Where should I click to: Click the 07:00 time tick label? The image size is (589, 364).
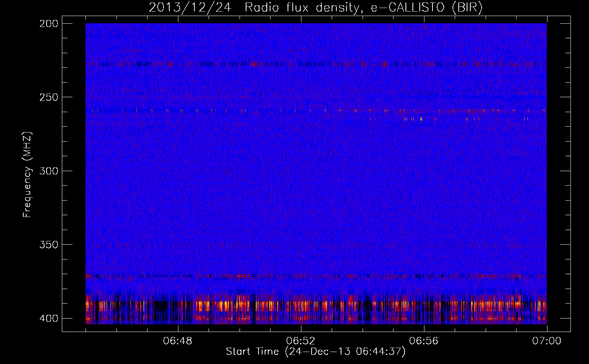(x=547, y=341)
